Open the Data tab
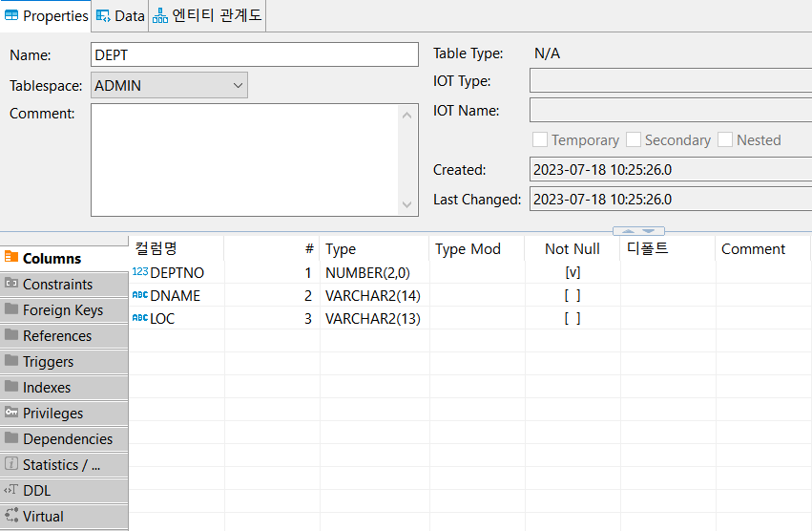This screenshot has height=531, width=812. (x=120, y=16)
